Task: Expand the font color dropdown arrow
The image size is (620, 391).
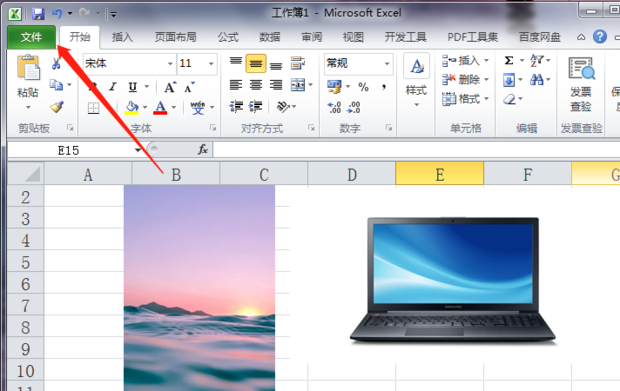Action: click(174, 107)
